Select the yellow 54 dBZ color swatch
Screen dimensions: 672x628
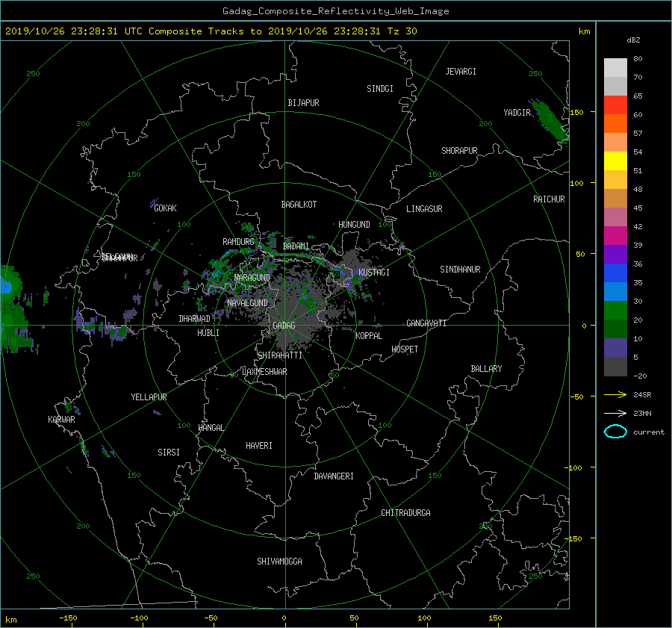coord(615,161)
